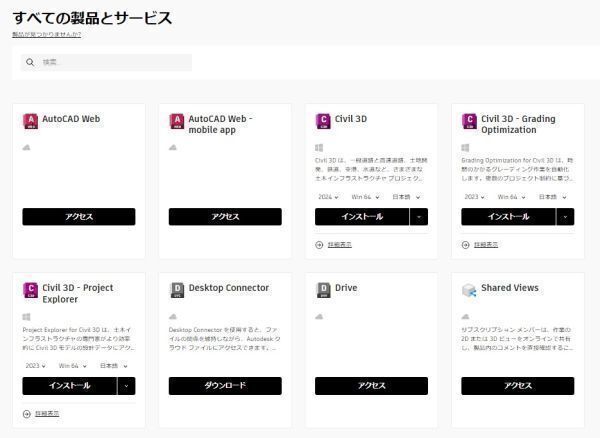Focus the product search field

[x=106, y=62]
